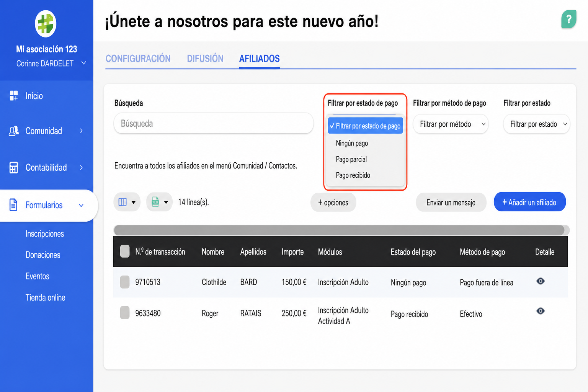588x392 pixels.
Task: View details of transaction 9710513
Action: click(x=541, y=281)
